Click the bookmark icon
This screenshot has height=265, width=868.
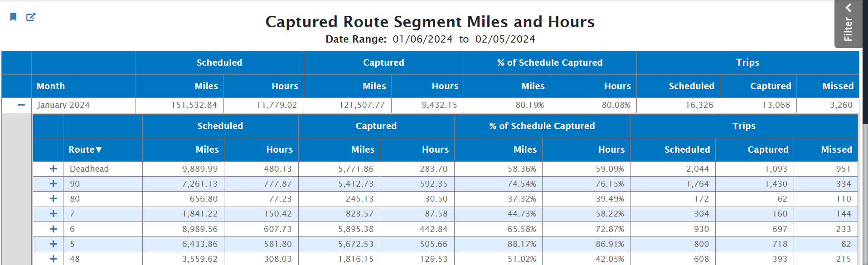pyautogui.click(x=14, y=17)
